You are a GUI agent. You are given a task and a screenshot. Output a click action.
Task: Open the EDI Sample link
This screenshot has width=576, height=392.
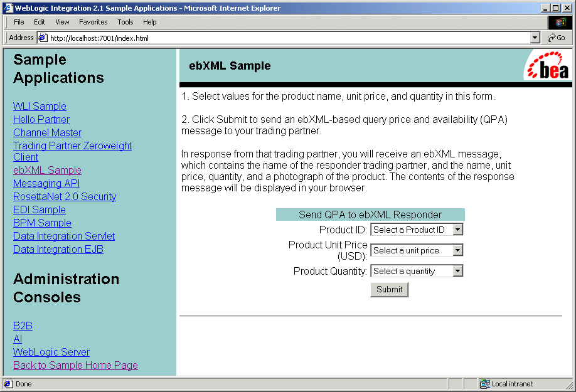click(x=40, y=210)
